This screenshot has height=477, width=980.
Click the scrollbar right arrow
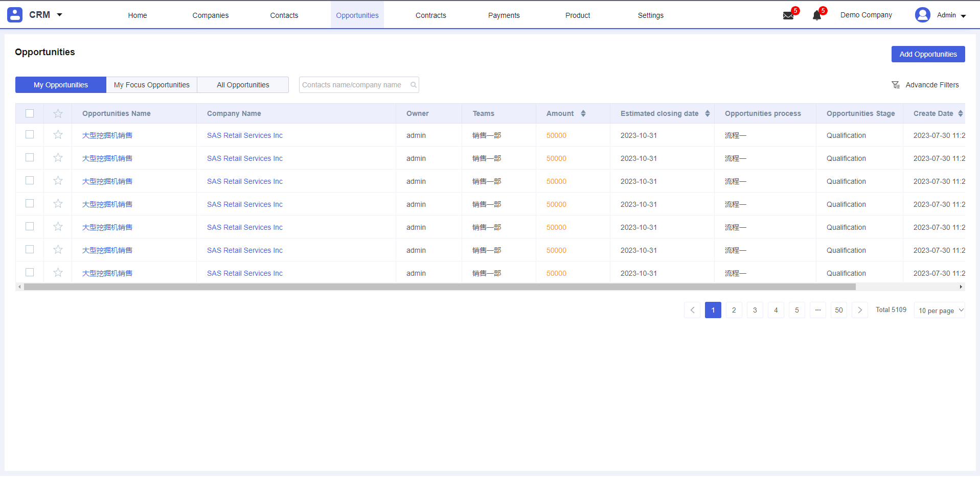coord(961,287)
